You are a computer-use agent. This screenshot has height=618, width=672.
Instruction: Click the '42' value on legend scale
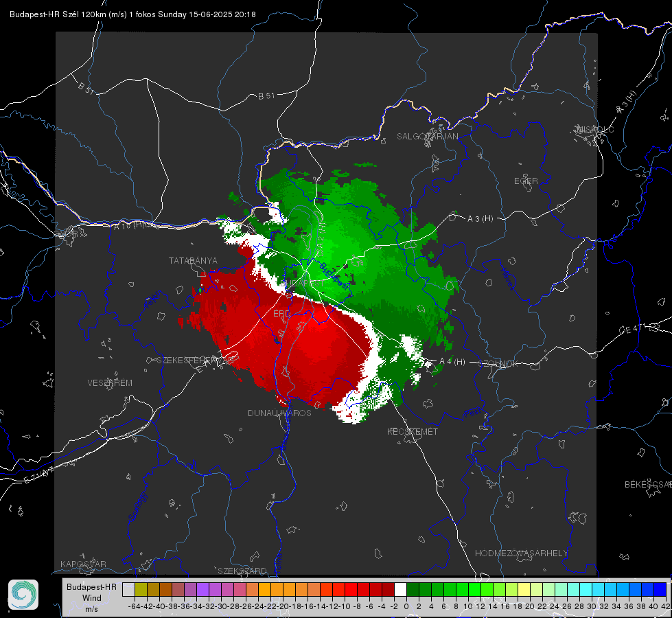(666, 606)
